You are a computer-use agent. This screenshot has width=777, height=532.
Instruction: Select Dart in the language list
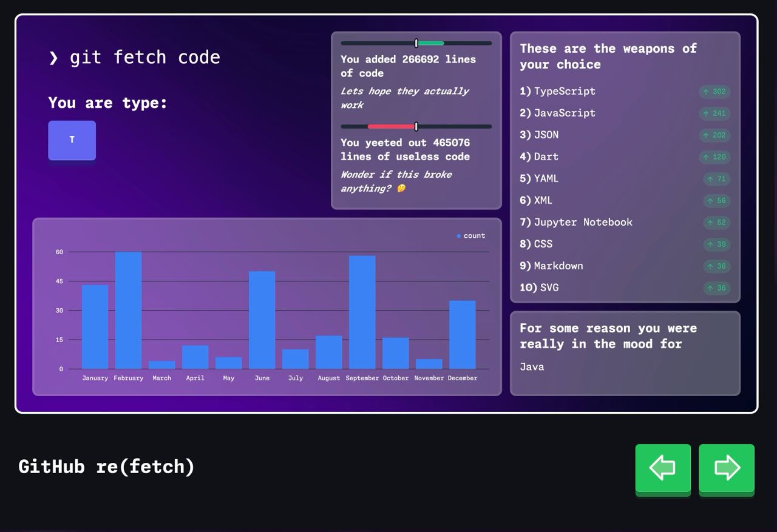[546, 157]
